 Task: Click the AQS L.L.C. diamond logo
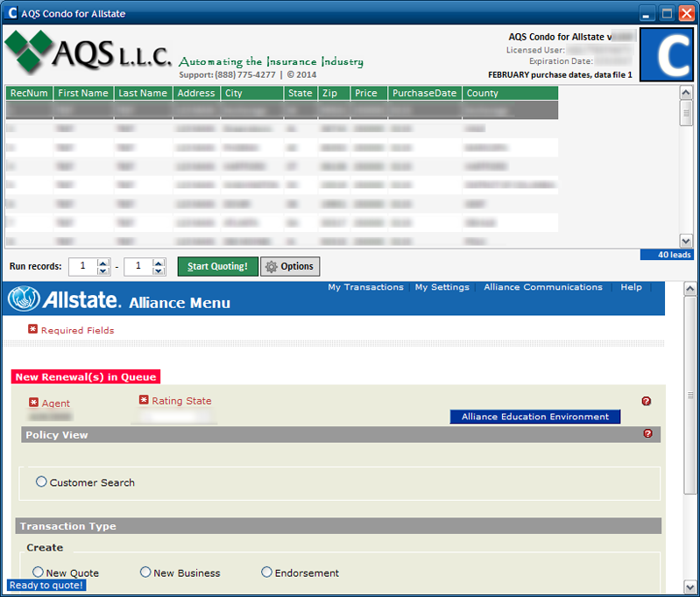pyautogui.click(x=29, y=51)
